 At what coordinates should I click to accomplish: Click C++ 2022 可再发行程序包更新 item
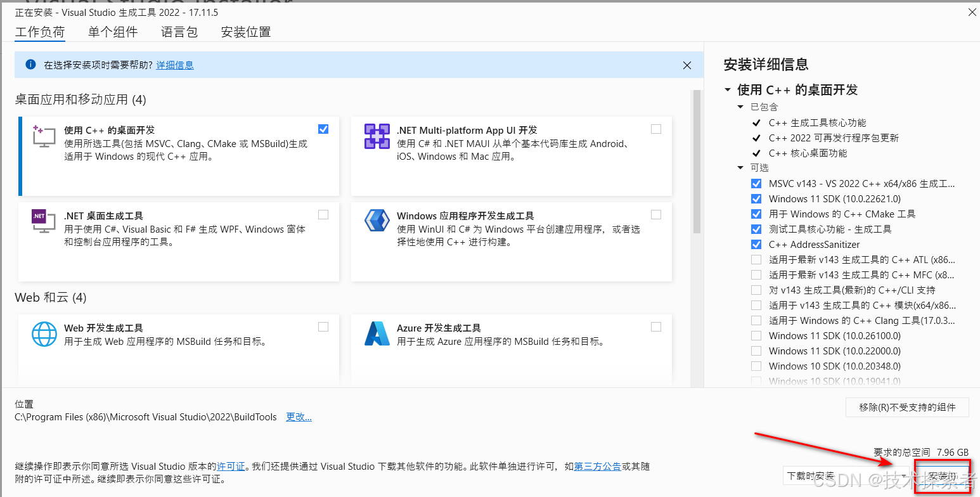coord(834,138)
